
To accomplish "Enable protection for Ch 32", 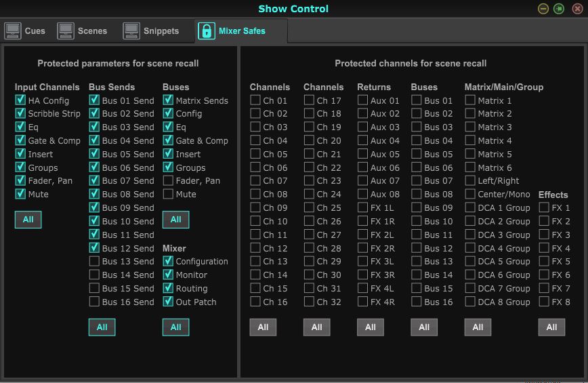I will coord(309,302).
